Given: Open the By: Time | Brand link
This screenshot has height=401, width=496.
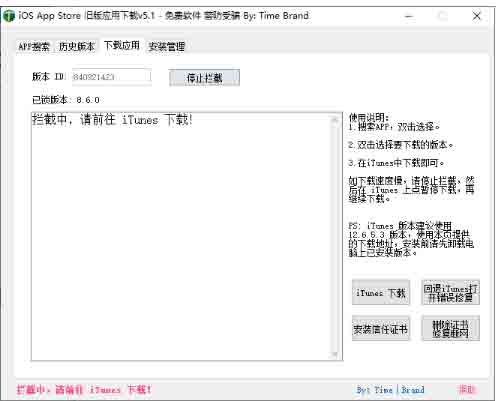Looking at the screenshot, I should [x=390, y=389].
